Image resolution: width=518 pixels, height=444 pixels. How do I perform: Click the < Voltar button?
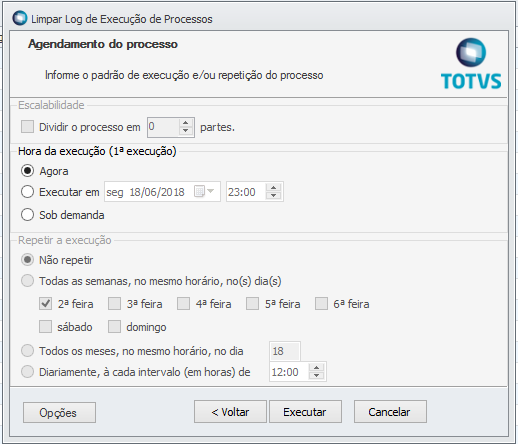point(230,412)
